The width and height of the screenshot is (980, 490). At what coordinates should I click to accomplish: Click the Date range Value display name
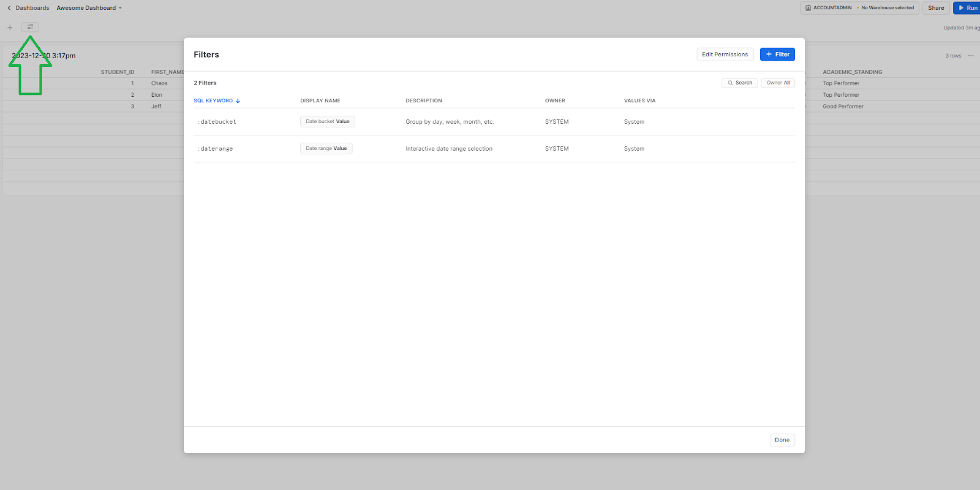(326, 149)
